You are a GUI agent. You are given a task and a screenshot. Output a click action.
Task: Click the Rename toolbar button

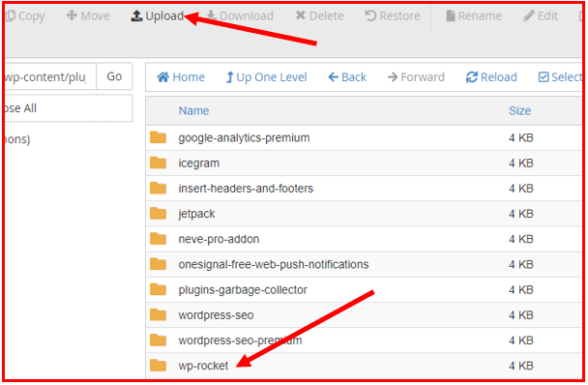(x=474, y=15)
